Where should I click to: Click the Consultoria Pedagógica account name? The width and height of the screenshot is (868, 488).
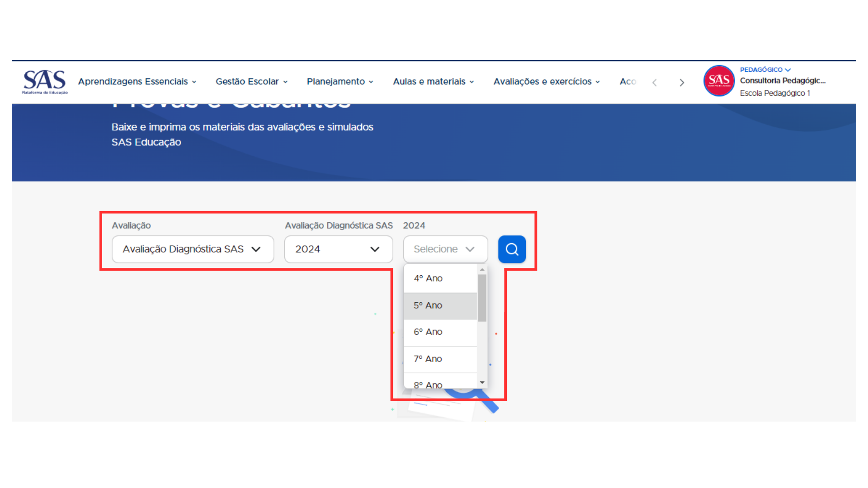[x=783, y=81]
